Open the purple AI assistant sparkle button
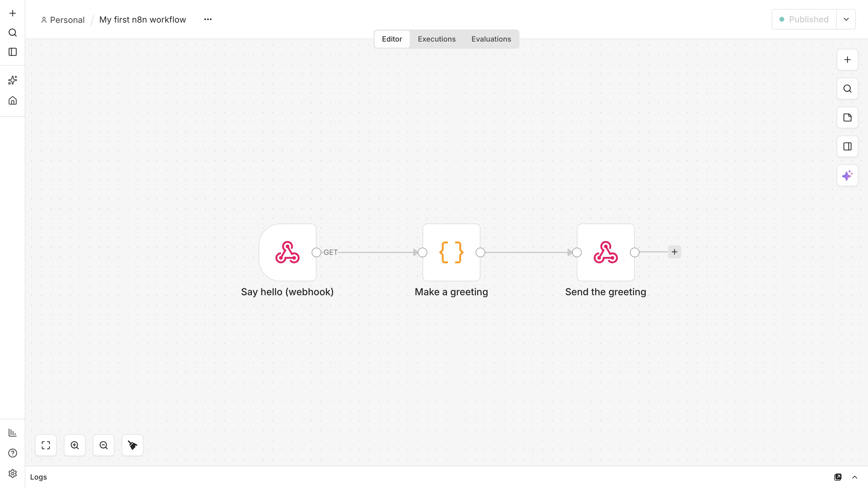 pos(848,175)
